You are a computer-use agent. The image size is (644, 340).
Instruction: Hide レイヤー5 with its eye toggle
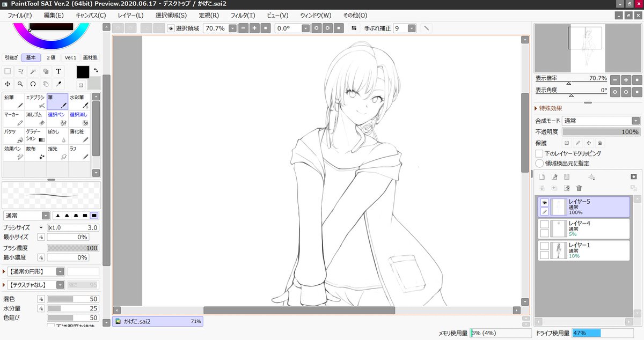coord(544,203)
